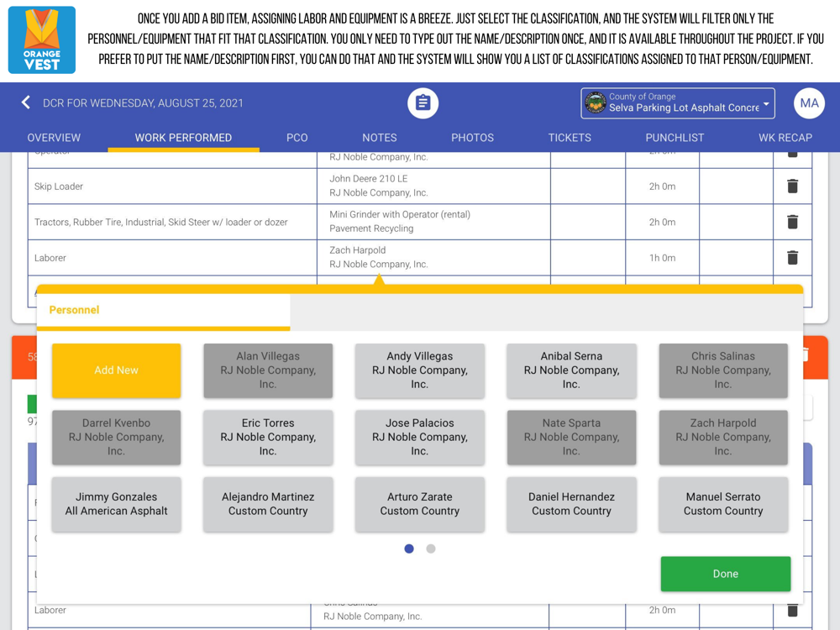Select the Personnel tab in popup
This screenshot has height=630, width=840.
(x=164, y=311)
